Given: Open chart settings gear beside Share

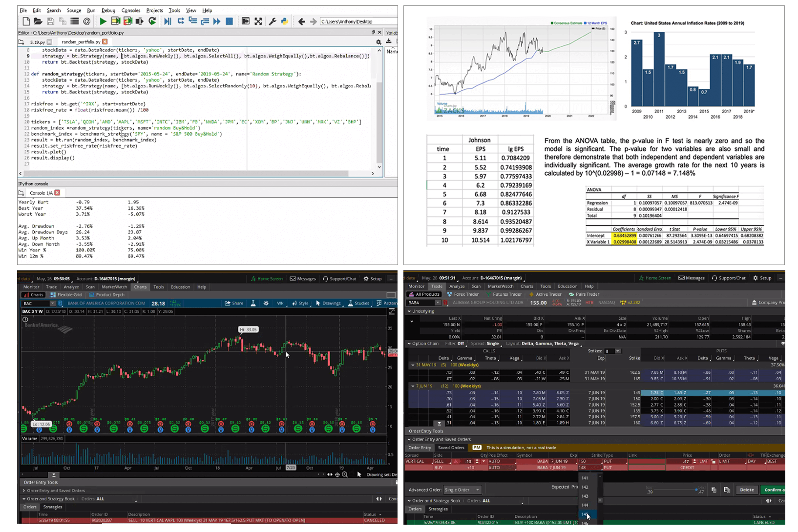Looking at the screenshot, I should point(266,303).
